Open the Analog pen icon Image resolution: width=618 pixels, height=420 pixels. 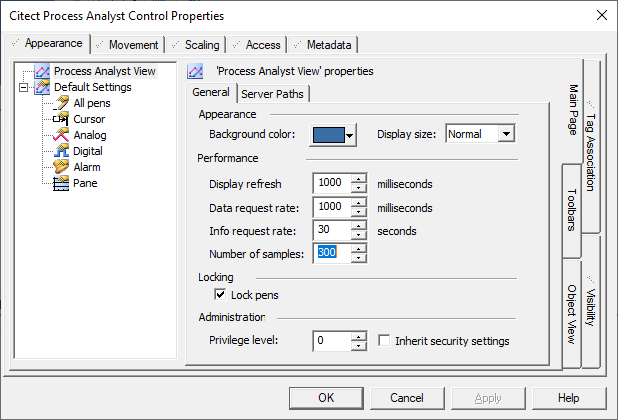pos(61,135)
